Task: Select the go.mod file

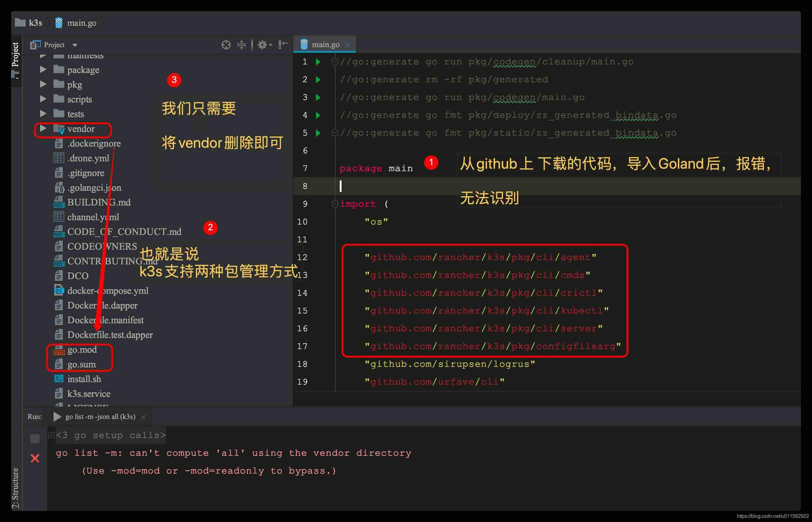Action: [x=82, y=350]
